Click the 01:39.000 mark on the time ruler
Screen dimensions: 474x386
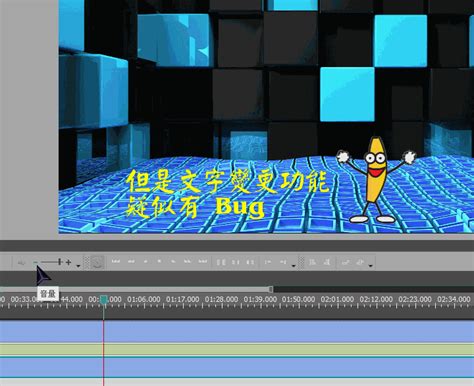tap(260, 299)
